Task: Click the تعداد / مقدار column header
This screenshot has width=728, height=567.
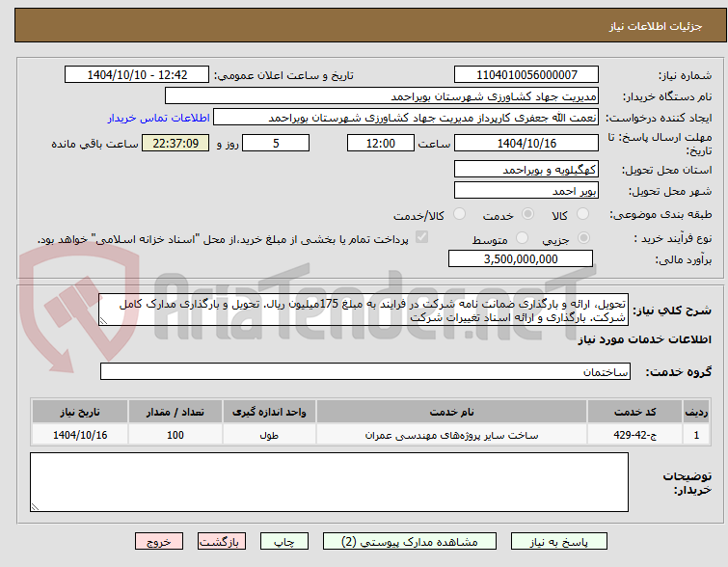Action: (x=175, y=412)
